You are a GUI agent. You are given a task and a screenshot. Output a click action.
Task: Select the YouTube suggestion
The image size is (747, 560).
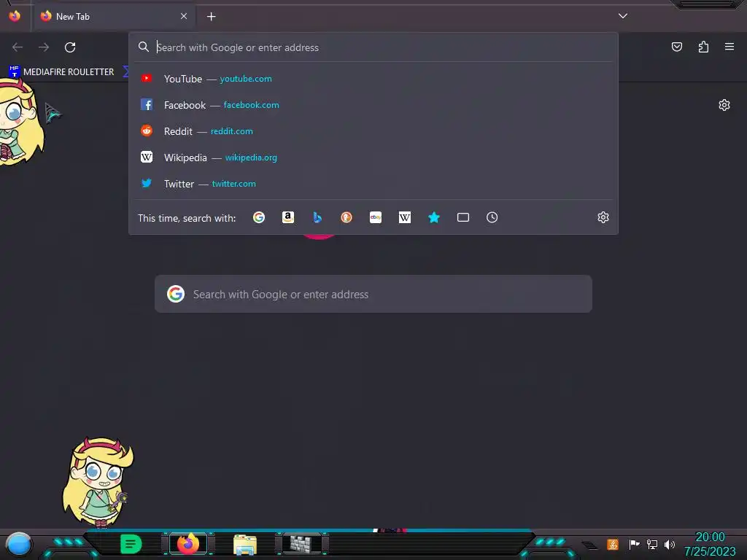tap(373, 79)
